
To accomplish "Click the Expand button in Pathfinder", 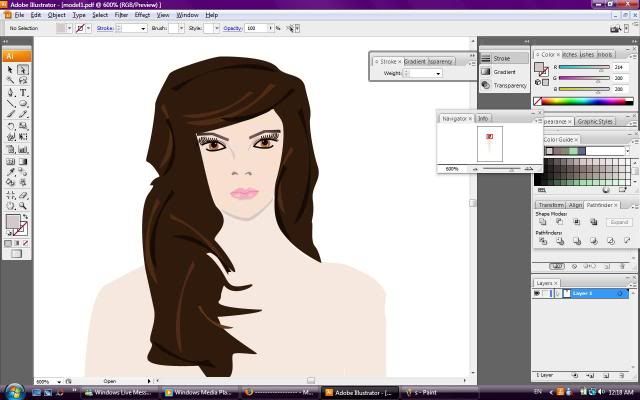I will 619,222.
